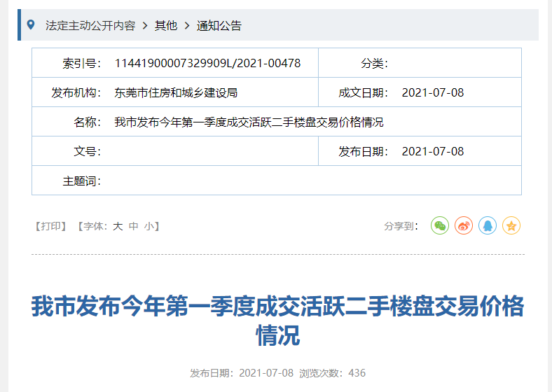Viewport: 552px width, 392px height.
Task: Click the 分享到 label
Action: (x=401, y=226)
